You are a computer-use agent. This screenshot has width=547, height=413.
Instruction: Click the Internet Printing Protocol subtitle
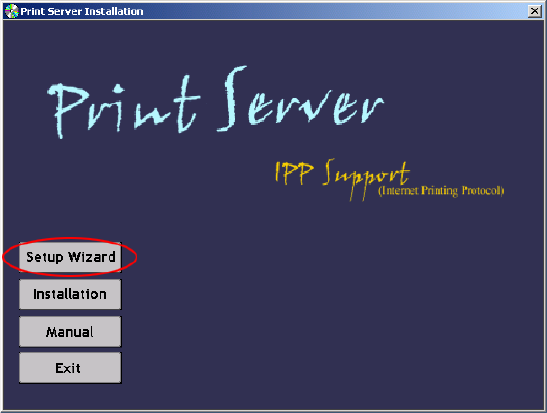[x=441, y=190]
